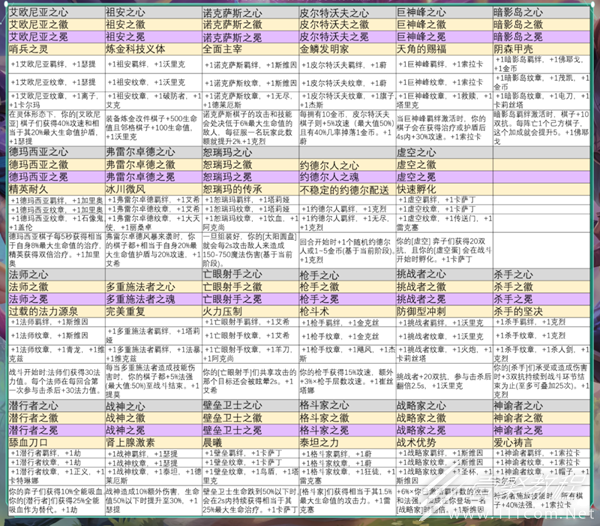
Task: Click the cell 多重施法者之魂
Action: 153,299
